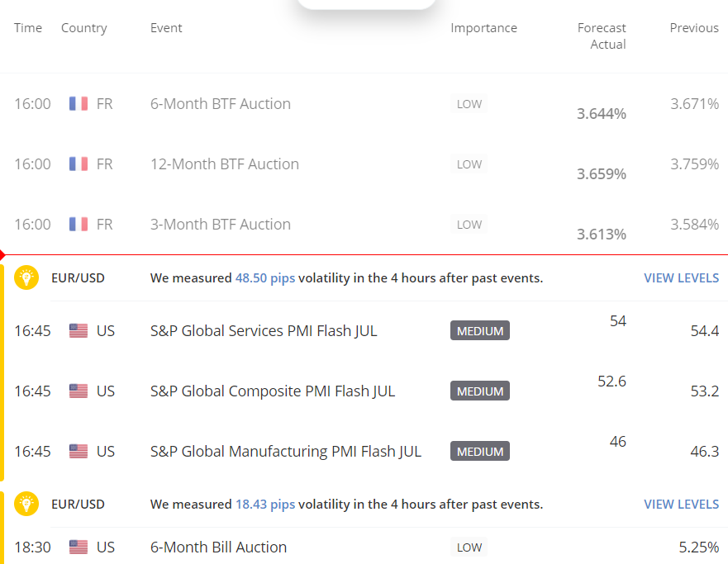
Task: Open VIEW LEVELS for 48.50 pips volatility
Action: 681,278
